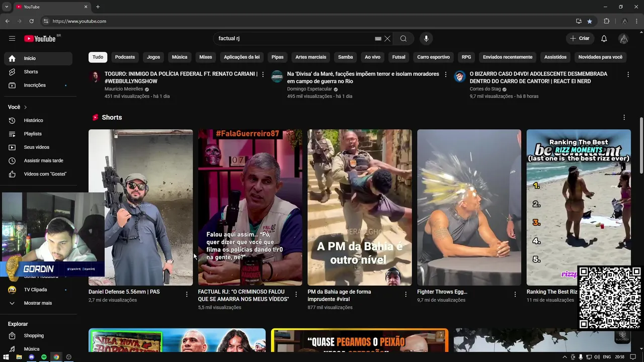
Task: Open options for O BIZARRO CASO D4VD video
Action: [628, 74]
